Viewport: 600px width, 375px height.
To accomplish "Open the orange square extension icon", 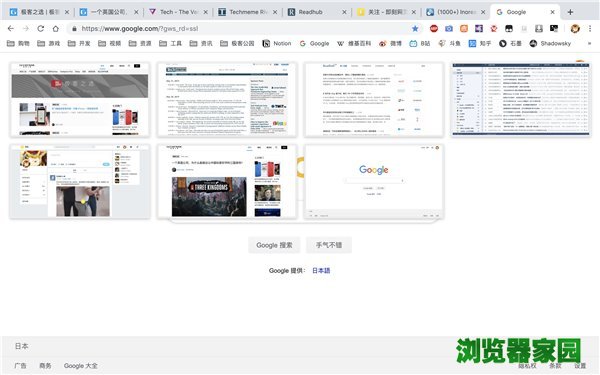I will (x=464, y=28).
